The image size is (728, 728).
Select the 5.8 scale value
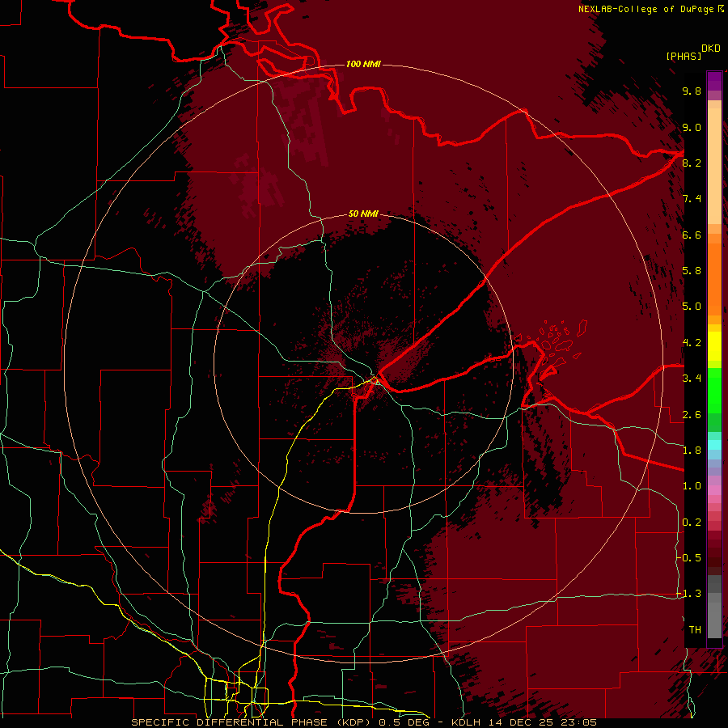(692, 271)
